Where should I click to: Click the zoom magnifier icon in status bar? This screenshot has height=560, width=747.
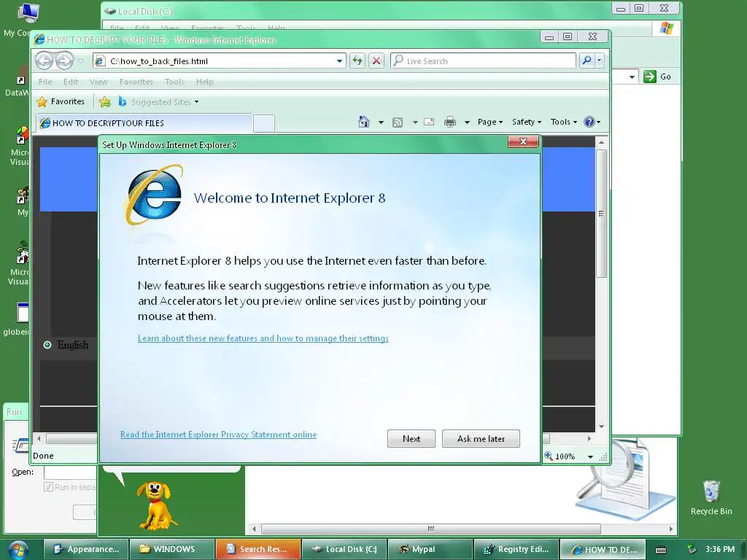click(x=549, y=456)
